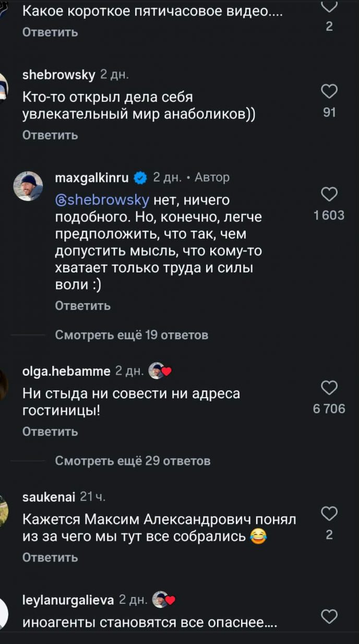Reply to shebrowsky's comment
This screenshot has width=359, height=644.
pyautogui.click(x=50, y=135)
